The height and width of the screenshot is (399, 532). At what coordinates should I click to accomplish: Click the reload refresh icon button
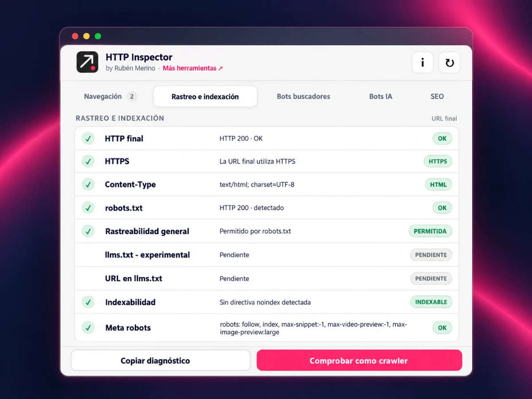450,63
